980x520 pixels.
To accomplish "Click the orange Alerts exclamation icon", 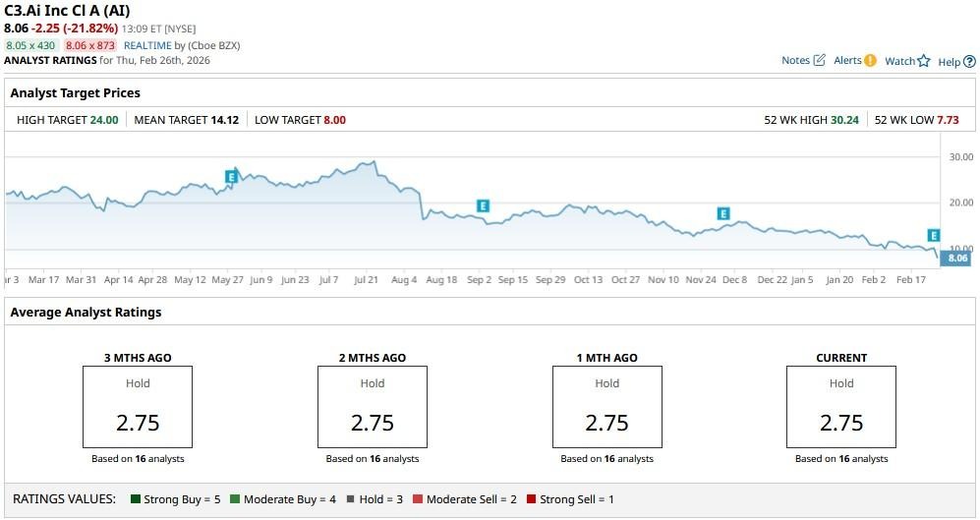I will click(870, 61).
